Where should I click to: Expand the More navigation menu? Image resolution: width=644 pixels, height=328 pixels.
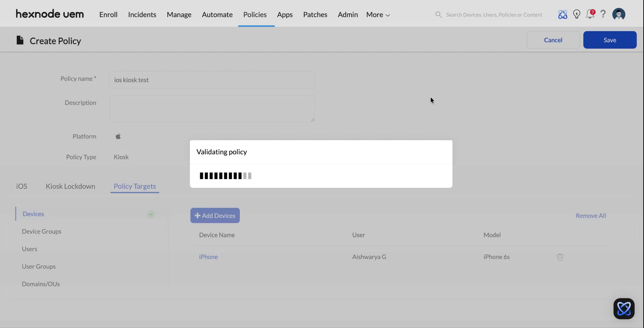pyautogui.click(x=377, y=14)
